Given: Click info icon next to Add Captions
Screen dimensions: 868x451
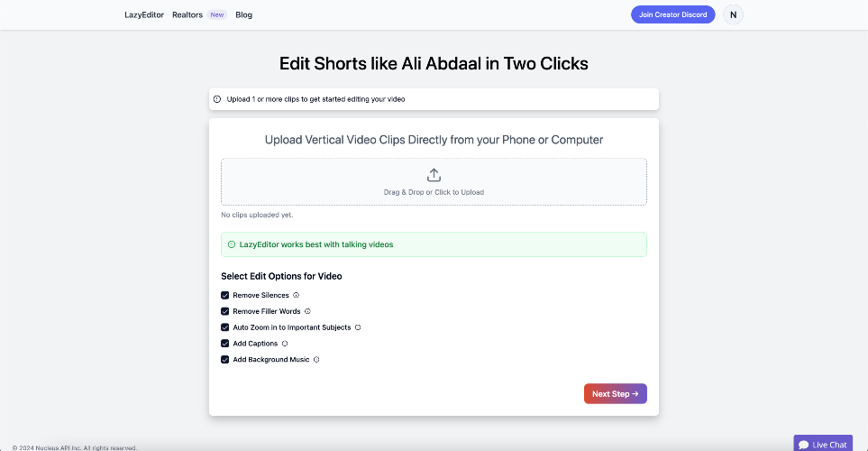Looking at the screenshot, I should coord(285,344).
